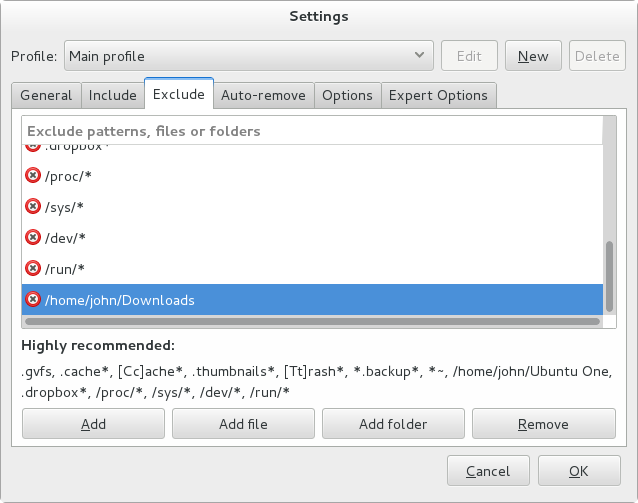Open the Auto-remove tab

263,96
